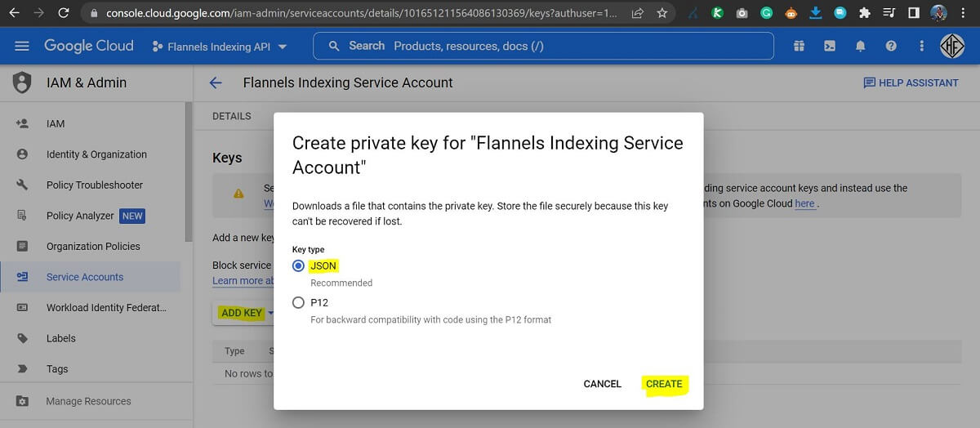Open Chrome three-dot menu

pos(964,13)
